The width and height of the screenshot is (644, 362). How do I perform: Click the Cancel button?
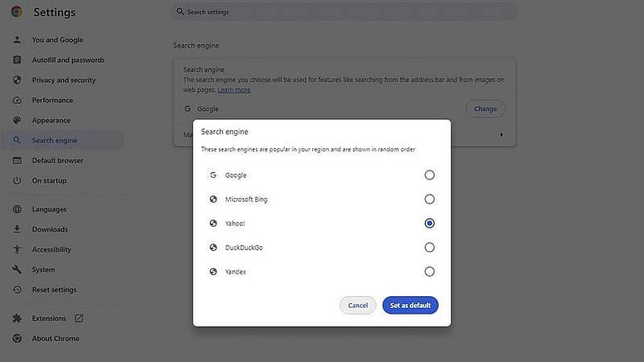[x=357, y=306]
